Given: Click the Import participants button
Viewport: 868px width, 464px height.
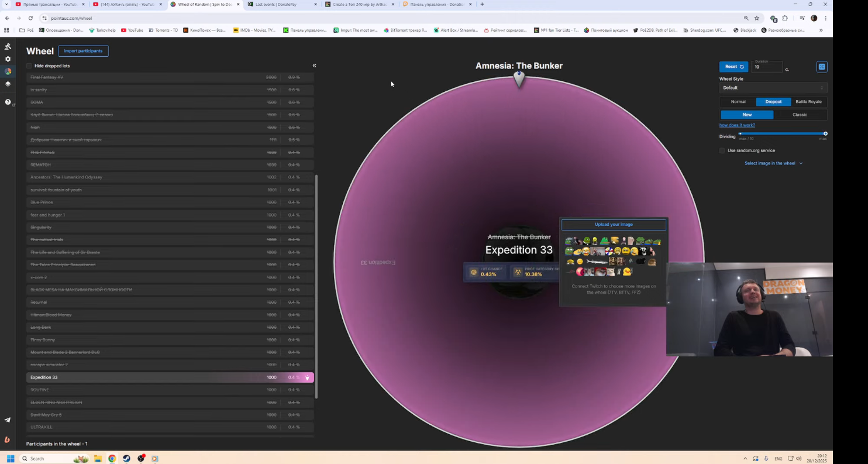Looking at the screenshot, I should pos(83,51).
